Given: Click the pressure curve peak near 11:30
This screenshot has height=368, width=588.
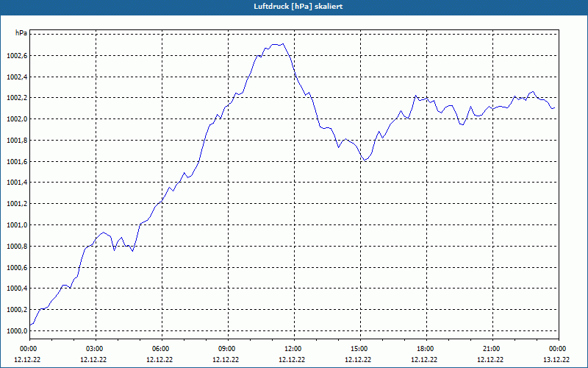Looking at the screenshot, I should pos(283,44).
